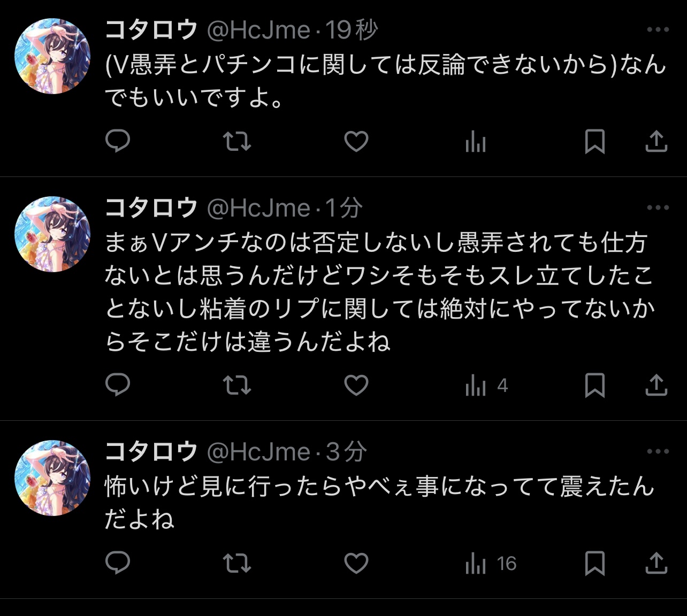687x616 pixels.
Task: Like the 1分 tweet
Action: (x=356, y=384)
